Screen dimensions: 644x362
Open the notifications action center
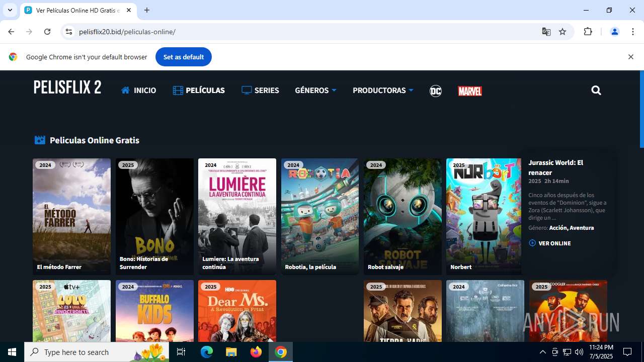tap(627, 352)
